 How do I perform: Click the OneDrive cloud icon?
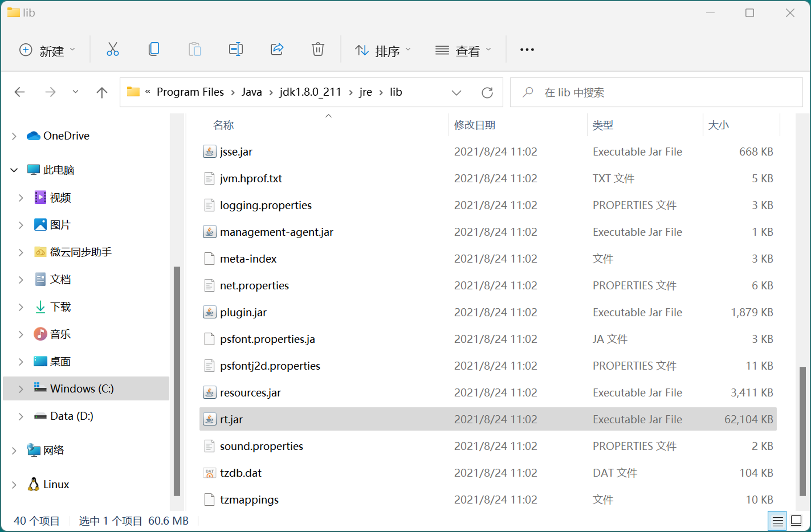33,136
